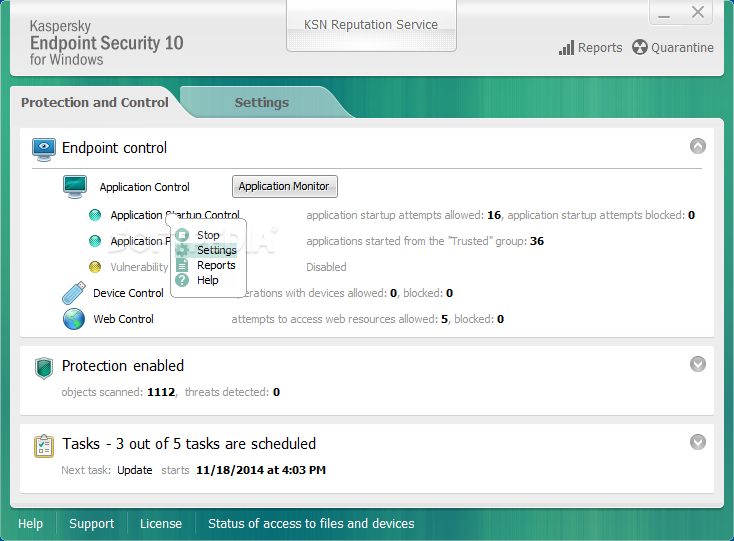Click the Endpoint control heading
Image resolution: width=734 pixels, height=541 pixels.
[114, 148]
